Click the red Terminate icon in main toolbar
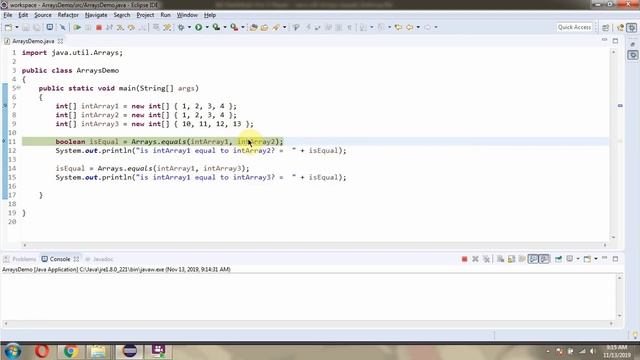This screenshot has height=360, width=640. pos(98,27)
